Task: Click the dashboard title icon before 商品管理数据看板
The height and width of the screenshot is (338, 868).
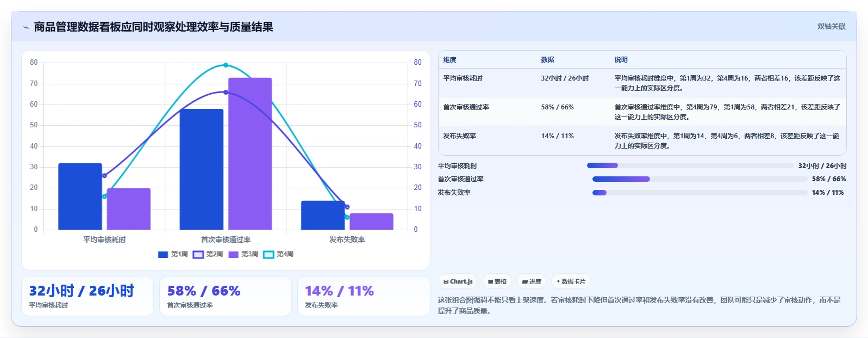Action: click(x=26, y=27)
